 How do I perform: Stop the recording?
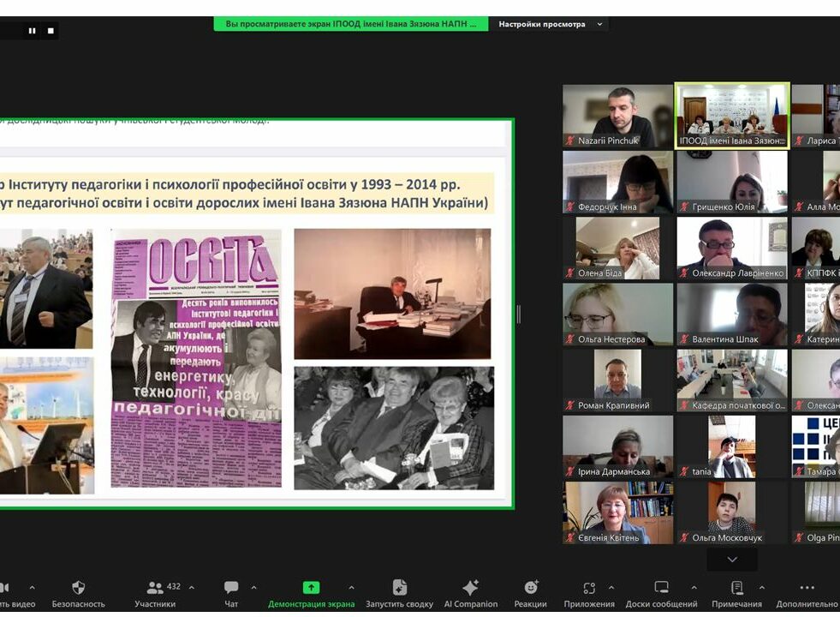point(51,31)
